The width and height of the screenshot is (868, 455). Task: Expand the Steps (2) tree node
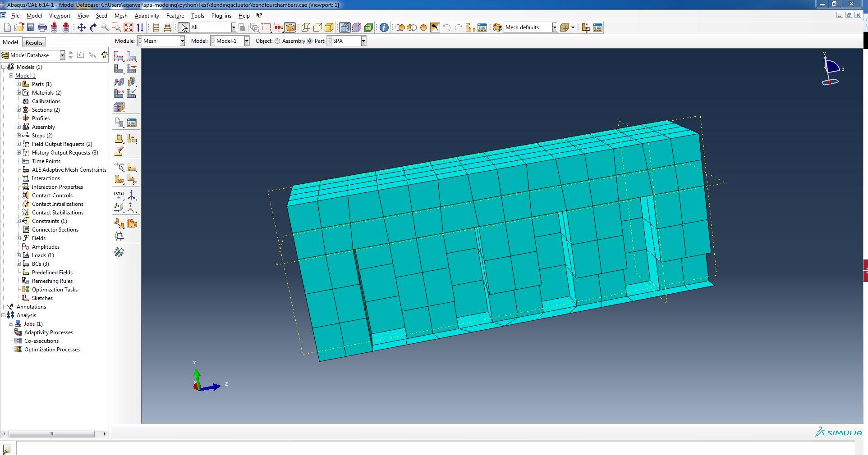pyautogui.click(x=19, y=136)
